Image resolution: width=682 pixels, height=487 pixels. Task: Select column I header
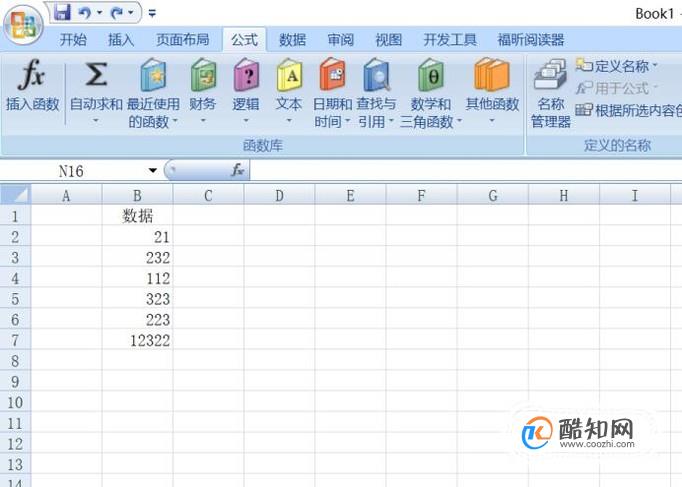635,196
